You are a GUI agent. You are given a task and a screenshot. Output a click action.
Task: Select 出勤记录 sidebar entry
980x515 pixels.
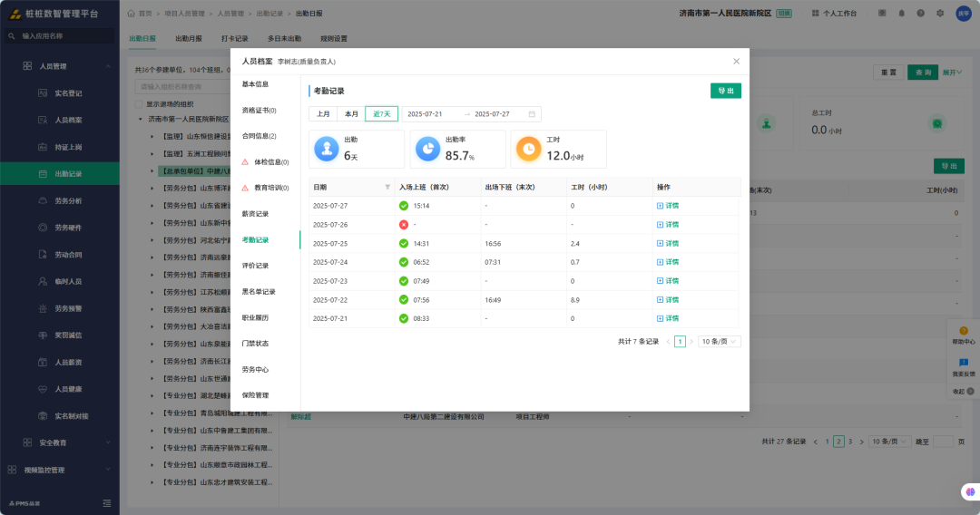(x=59, y=173)
